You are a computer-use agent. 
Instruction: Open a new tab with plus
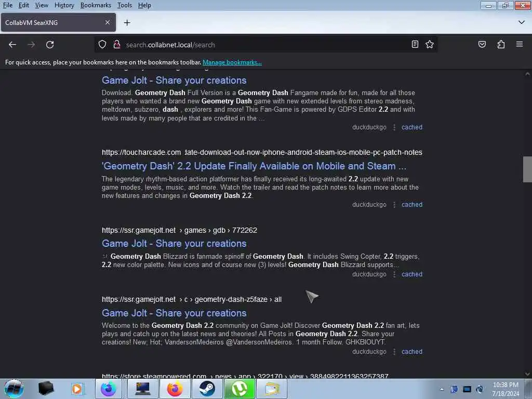tap(127, 23)
